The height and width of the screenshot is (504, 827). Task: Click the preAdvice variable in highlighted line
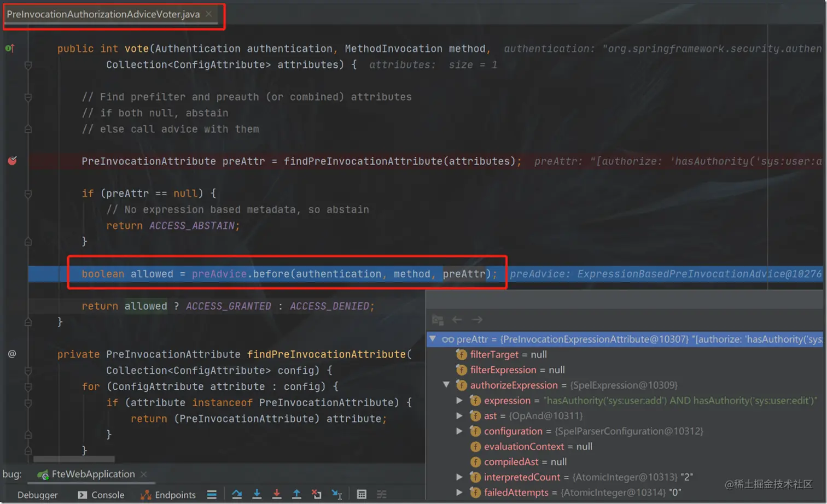219,274
